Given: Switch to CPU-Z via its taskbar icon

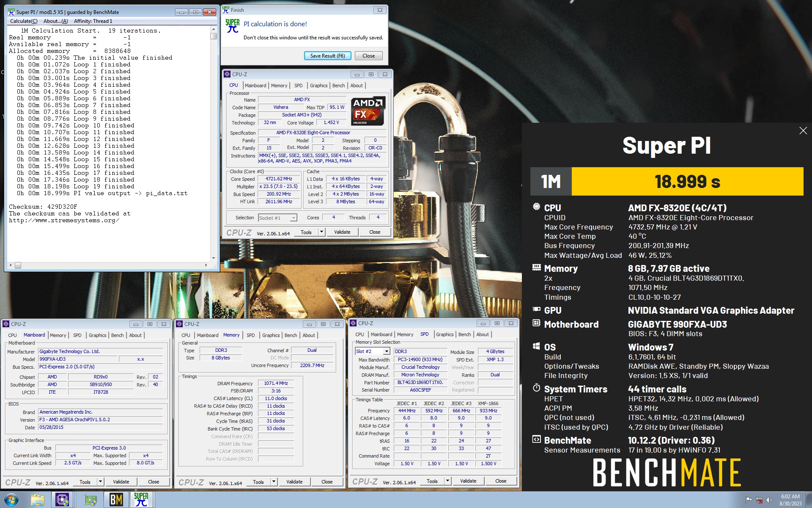Looking at the screenshot, I should click(x=62, y=500).
